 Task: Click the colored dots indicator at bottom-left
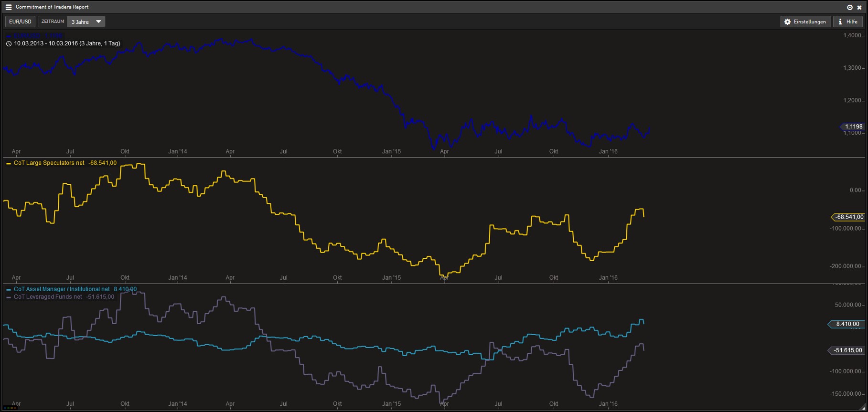pos(10,408)
